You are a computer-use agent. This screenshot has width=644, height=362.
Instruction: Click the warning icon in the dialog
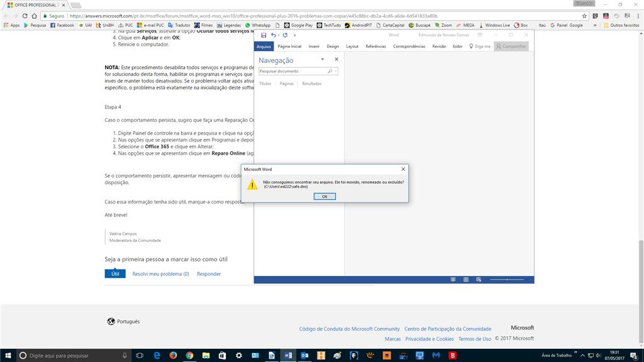[252, 185]
